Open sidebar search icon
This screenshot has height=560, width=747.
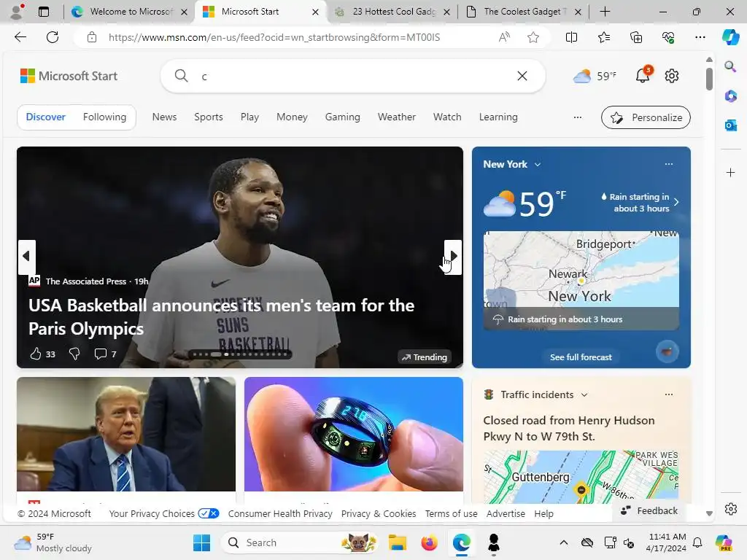tap(730, 66)
